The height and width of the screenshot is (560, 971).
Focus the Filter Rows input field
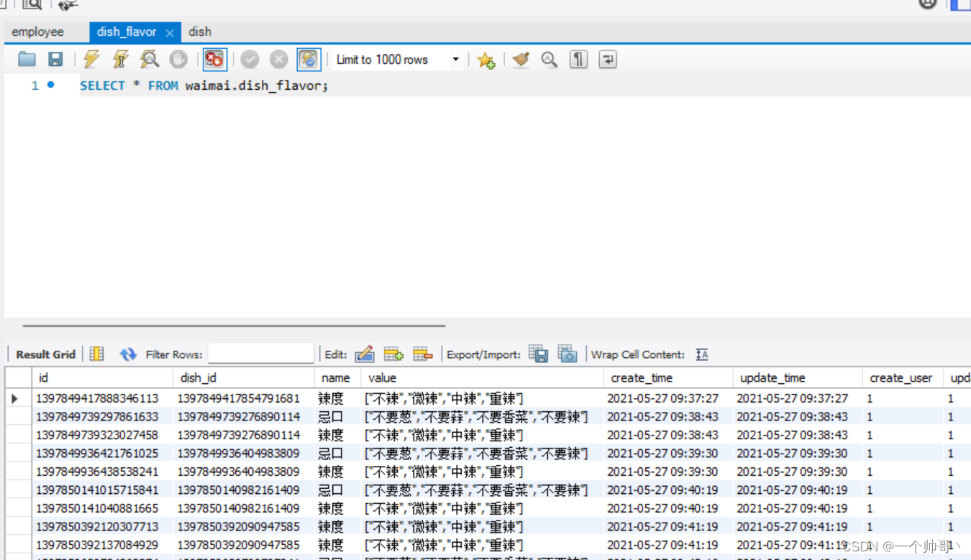coord(261,354)
